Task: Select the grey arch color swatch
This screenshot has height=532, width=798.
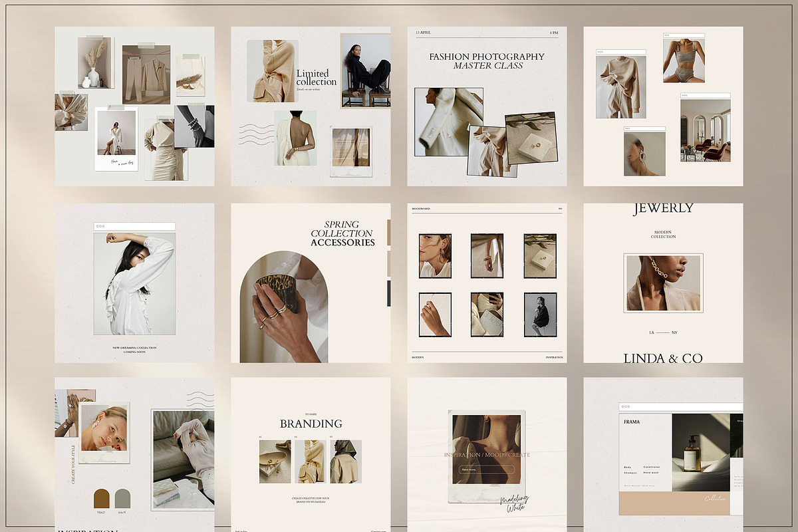Action: [x=122, y=498]
